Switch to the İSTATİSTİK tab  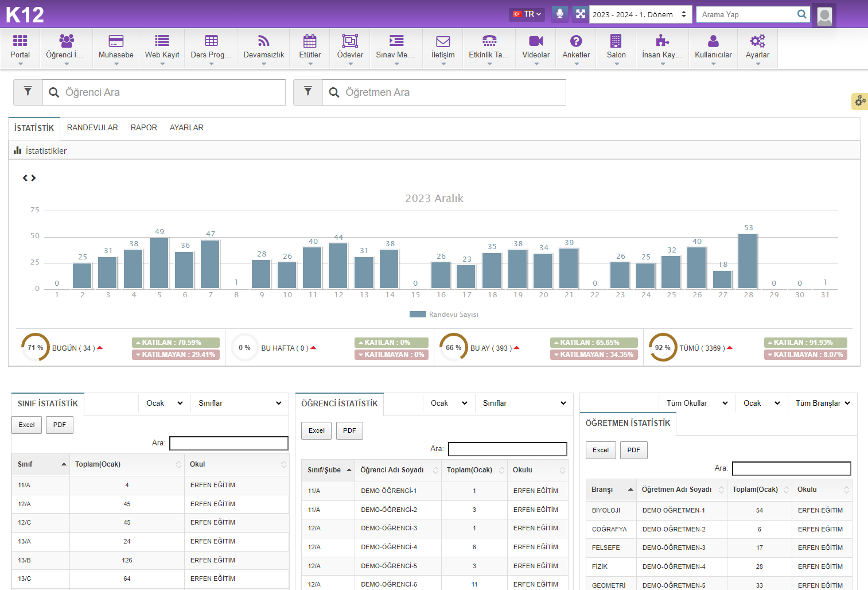tap(34, 128)
